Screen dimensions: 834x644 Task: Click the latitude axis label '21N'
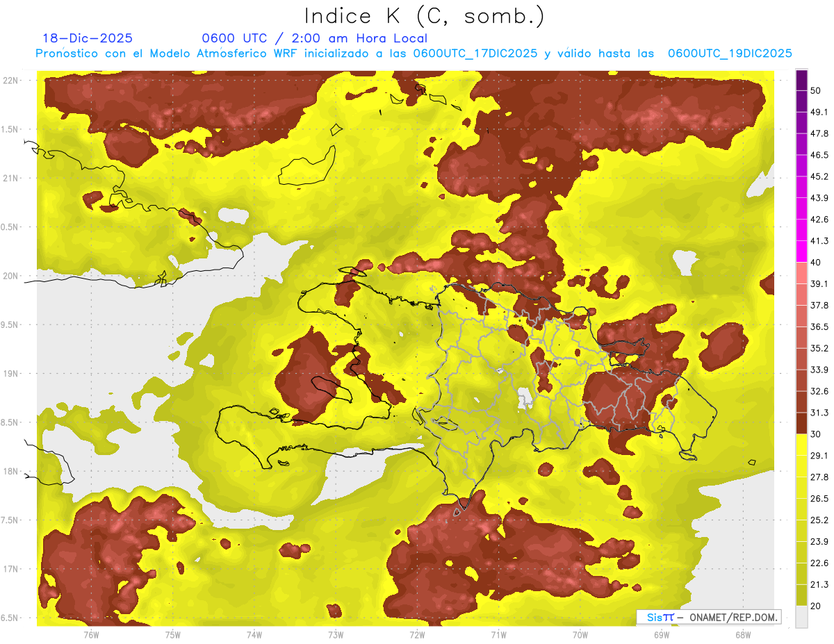pos(10,179)
